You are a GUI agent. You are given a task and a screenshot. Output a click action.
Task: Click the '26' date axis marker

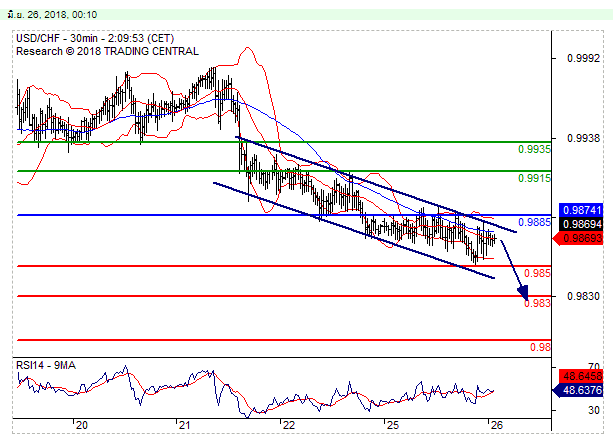(x=496, y=425)
